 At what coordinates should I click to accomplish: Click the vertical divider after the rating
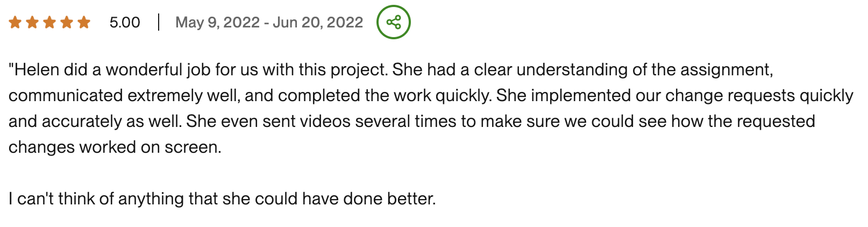pyautogui.click(x=159, y=22)
